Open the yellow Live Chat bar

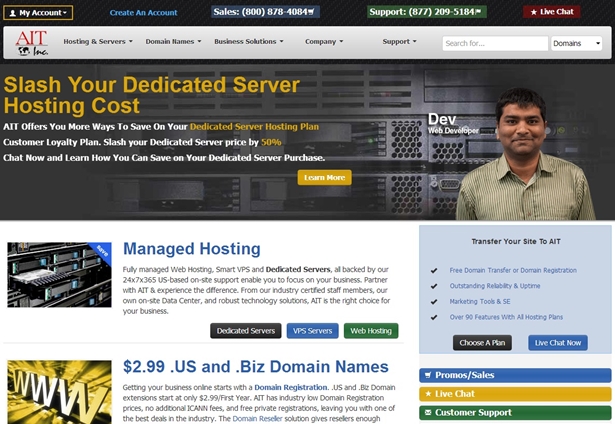click(x=515, y=394)
